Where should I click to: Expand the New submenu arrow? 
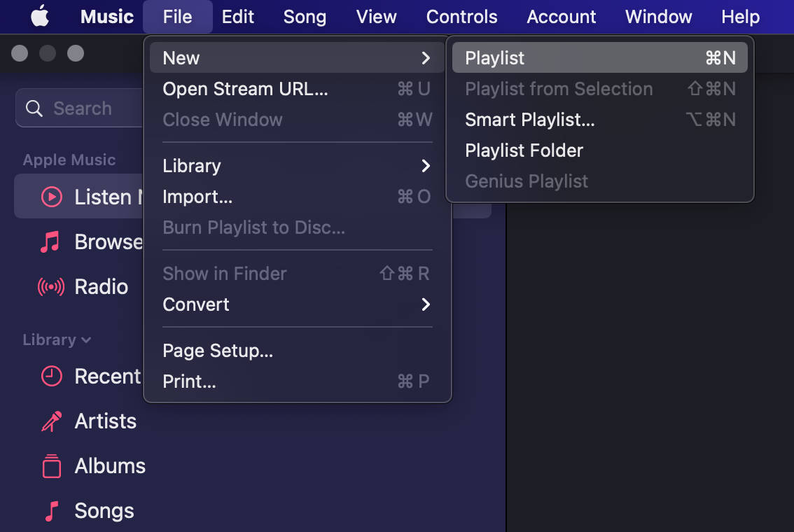[x=426, y=58]
